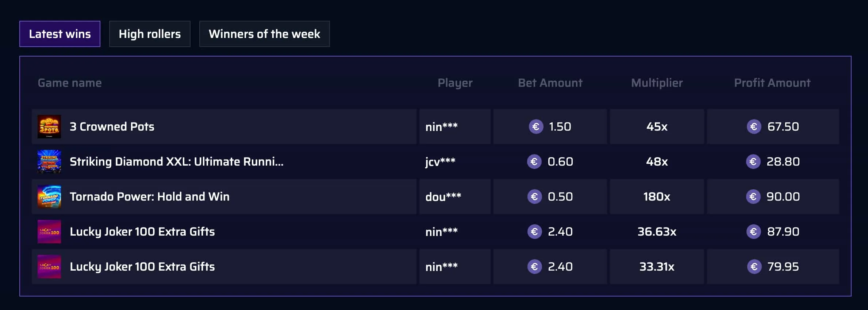
Task: Open the 3 Crowned Pots game thumbnail
Action: click(x=49, y=127)
